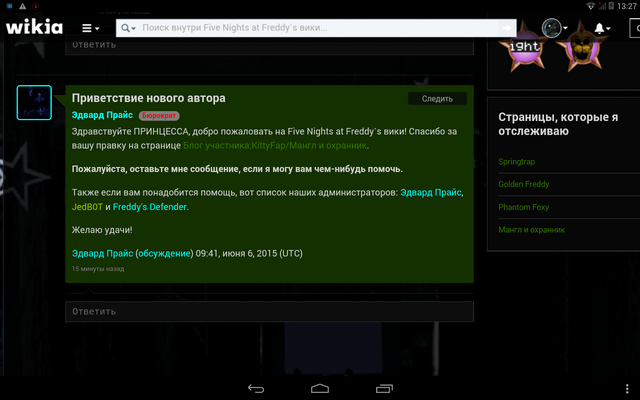The height and width of the screenshot is (400, 640).
Task: Click the '15 минуты назад' timestamp
Action: click(98, 269)
